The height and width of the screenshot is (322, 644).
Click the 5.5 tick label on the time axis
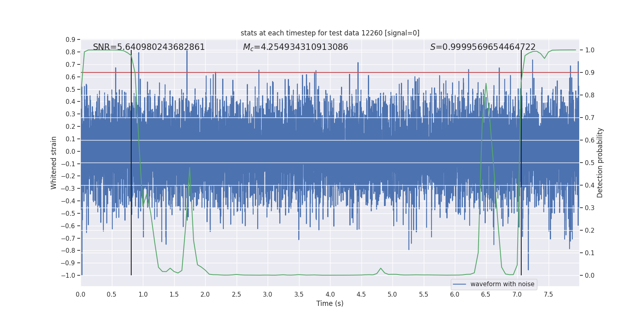[423, 294]
